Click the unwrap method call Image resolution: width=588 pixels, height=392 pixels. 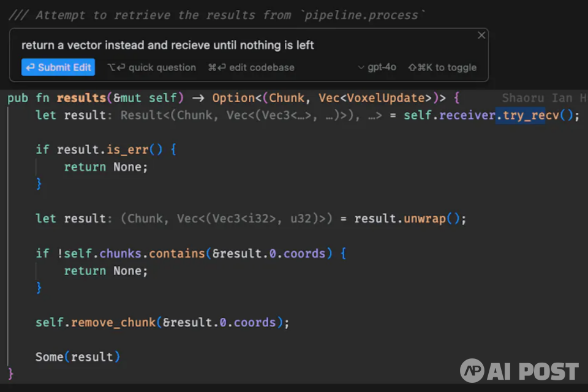click(x=424, y=219)
